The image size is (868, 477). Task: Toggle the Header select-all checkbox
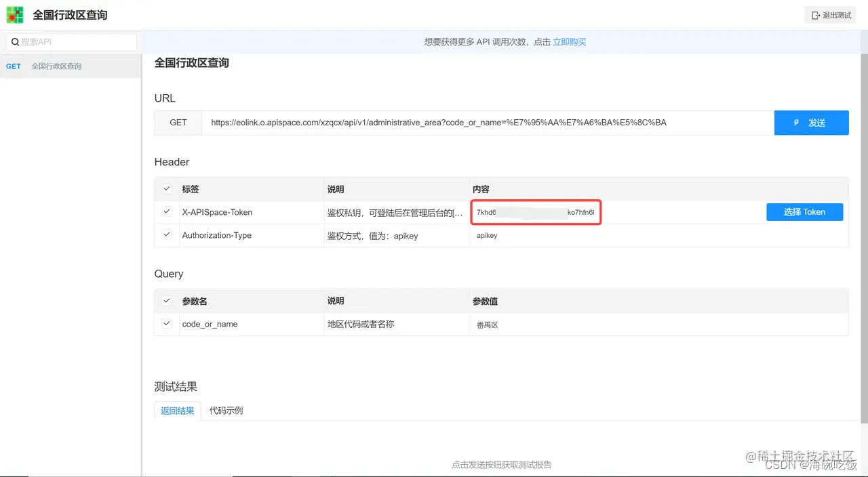click(167, 188)
